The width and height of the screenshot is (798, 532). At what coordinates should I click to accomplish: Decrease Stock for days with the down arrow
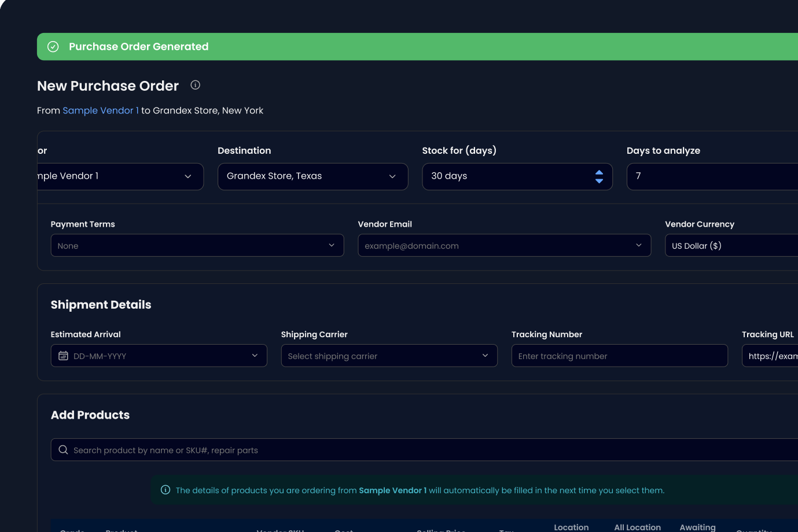pyautogui.click(x=599, y=181)
